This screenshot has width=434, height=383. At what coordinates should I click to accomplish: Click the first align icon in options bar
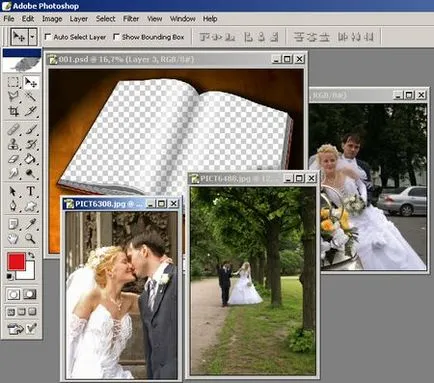pos(204,37)
